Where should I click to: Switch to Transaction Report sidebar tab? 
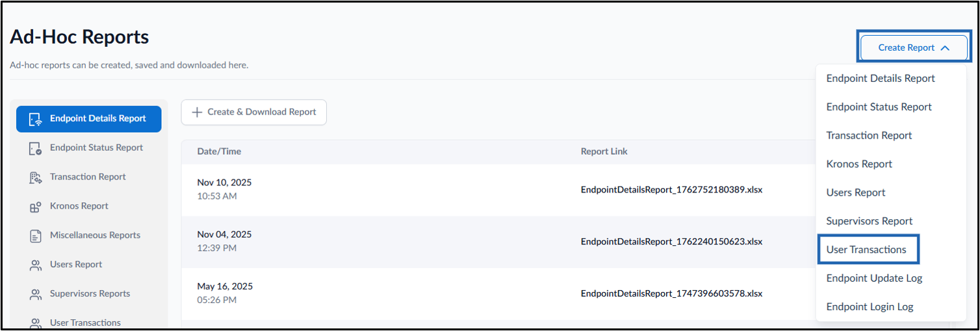tap(89, 177)
